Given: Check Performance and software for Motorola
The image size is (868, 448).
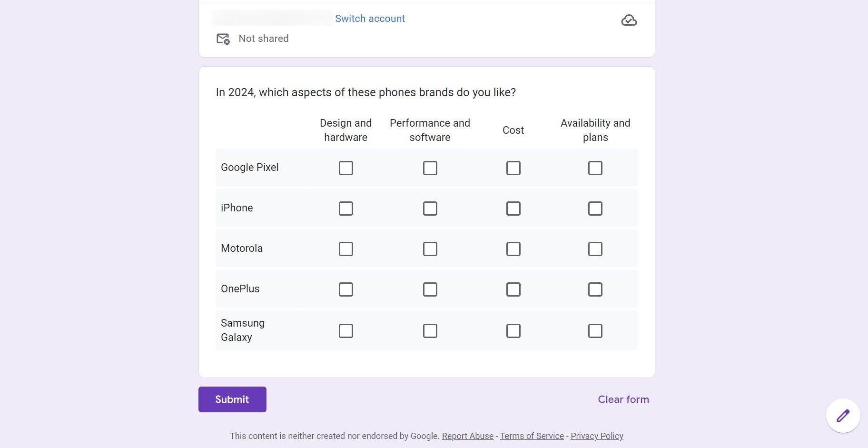Looking at the screenshot, I should [x=430, y=249].
